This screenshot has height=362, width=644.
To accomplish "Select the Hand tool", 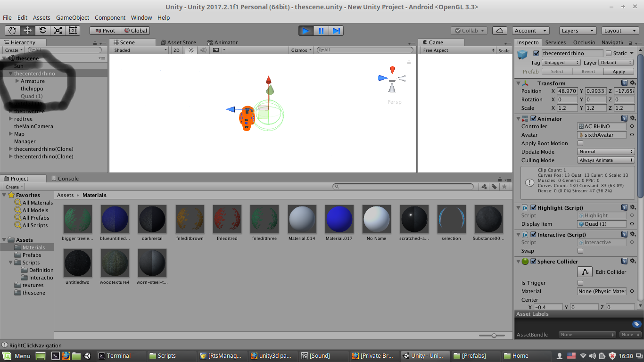I will coord(13,31).
